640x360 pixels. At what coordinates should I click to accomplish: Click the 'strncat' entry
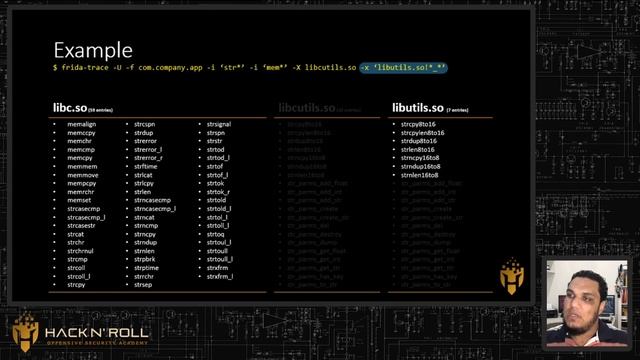[x=144, y=218]
